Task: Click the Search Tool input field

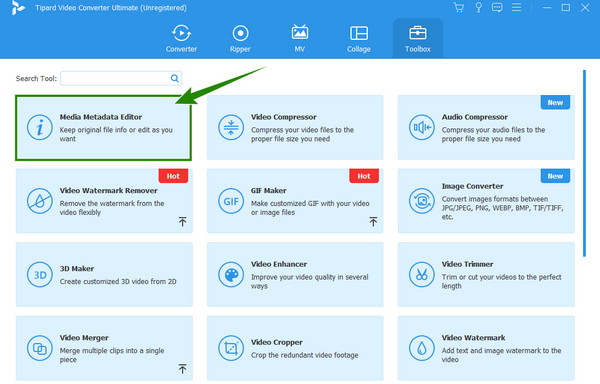Action: [x=121, y=78]
